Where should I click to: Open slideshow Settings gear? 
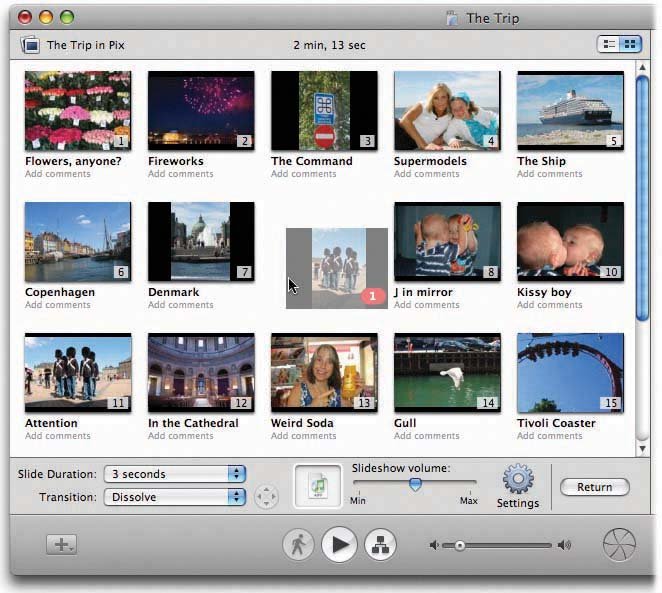518,480
